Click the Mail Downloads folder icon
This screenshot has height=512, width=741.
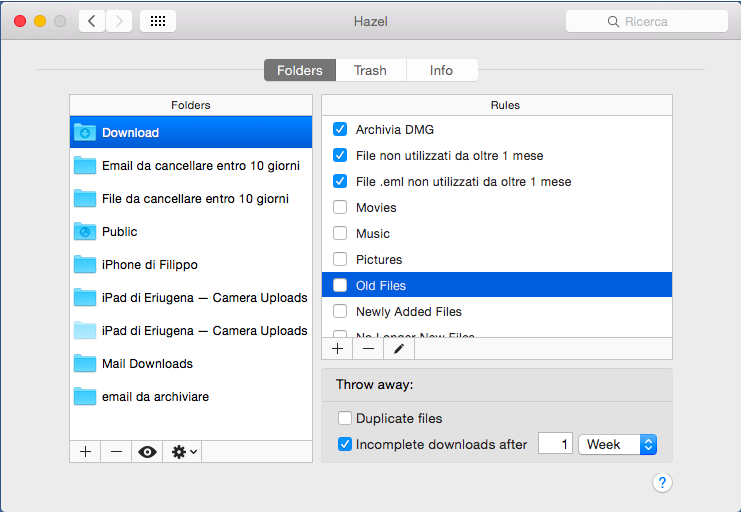click(85, 364)
